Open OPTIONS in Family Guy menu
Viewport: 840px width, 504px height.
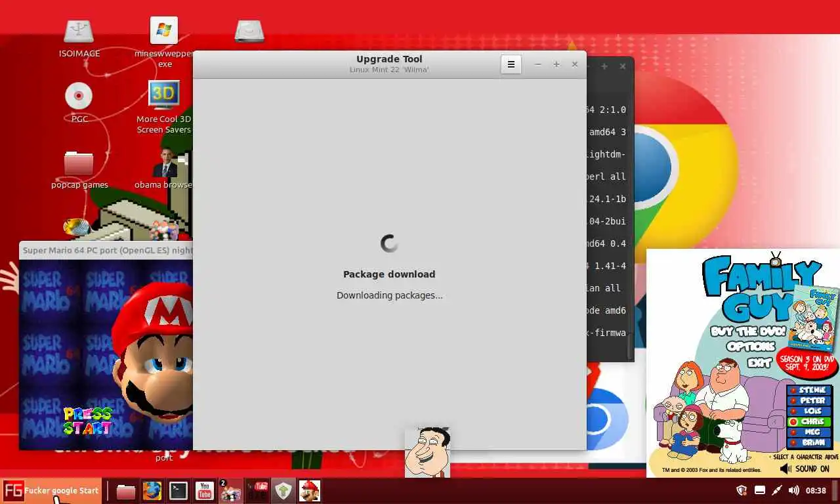(750, 346)
